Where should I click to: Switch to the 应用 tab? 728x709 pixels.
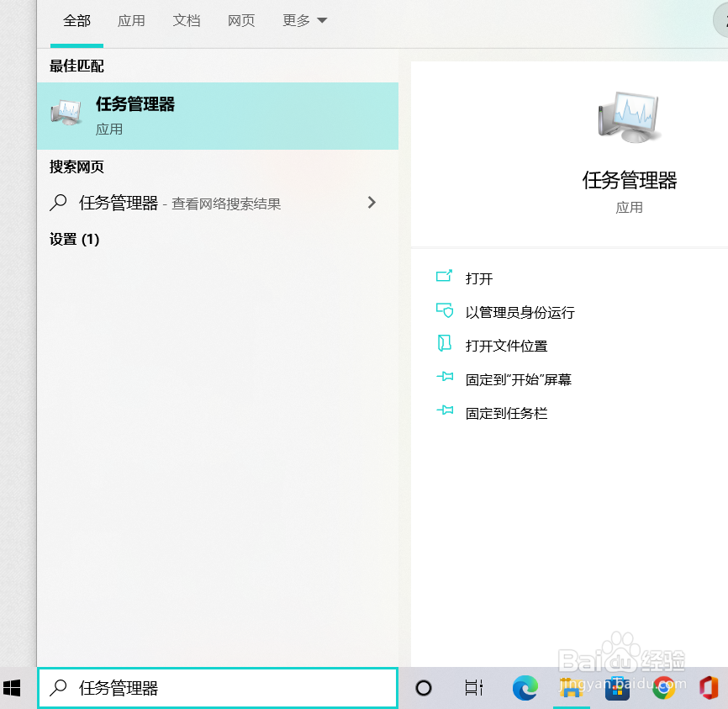[131, 21]
